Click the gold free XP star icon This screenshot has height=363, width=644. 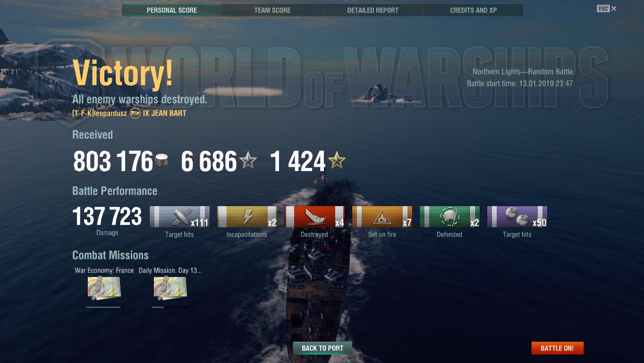(337, 161)
